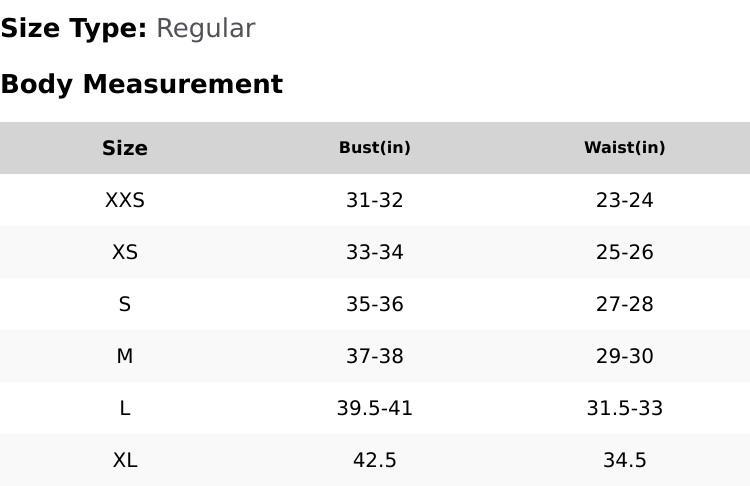Click the 31-32 bust measurement
Image resolution: width=750 pixels, height=486 pixels.
tap(375, 200)
